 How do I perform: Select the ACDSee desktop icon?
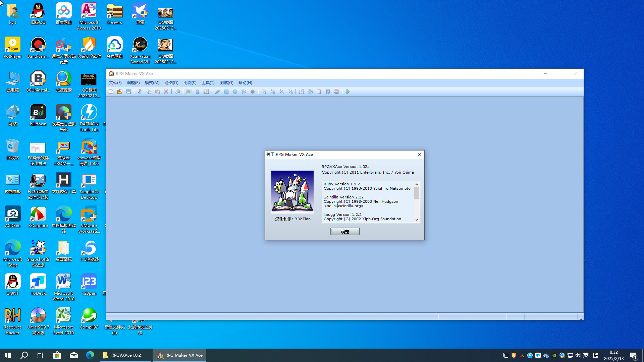click(x=13, y=217)
